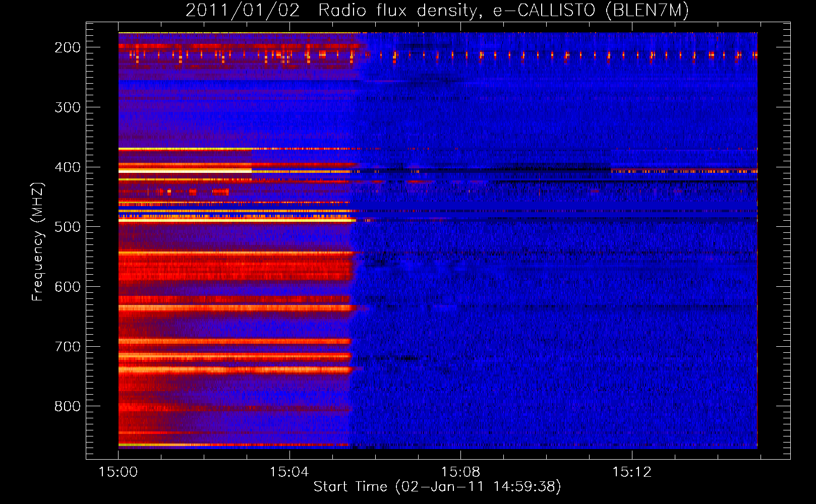Image resolution: width=816 pixels, height=504 pixels.
Task: Click the 'Start Time (02-Jan-11 14:59:38)' x-axis label
Action: point(437,487)
